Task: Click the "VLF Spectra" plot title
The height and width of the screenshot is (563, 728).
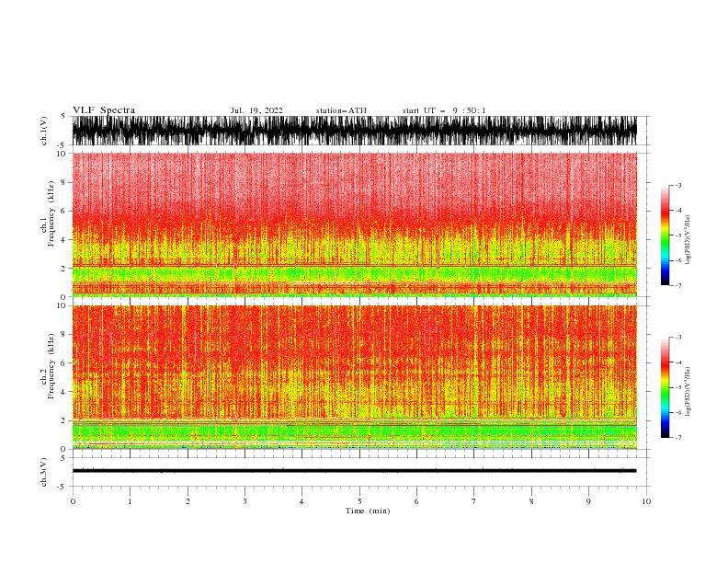Action: click(x=104, y=110)
